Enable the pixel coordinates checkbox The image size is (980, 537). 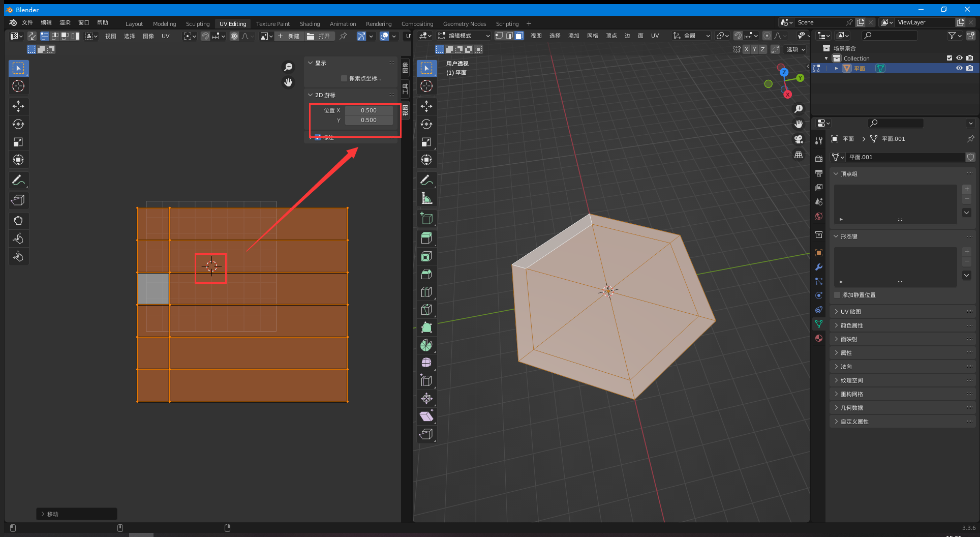click(x=344, y=78)
